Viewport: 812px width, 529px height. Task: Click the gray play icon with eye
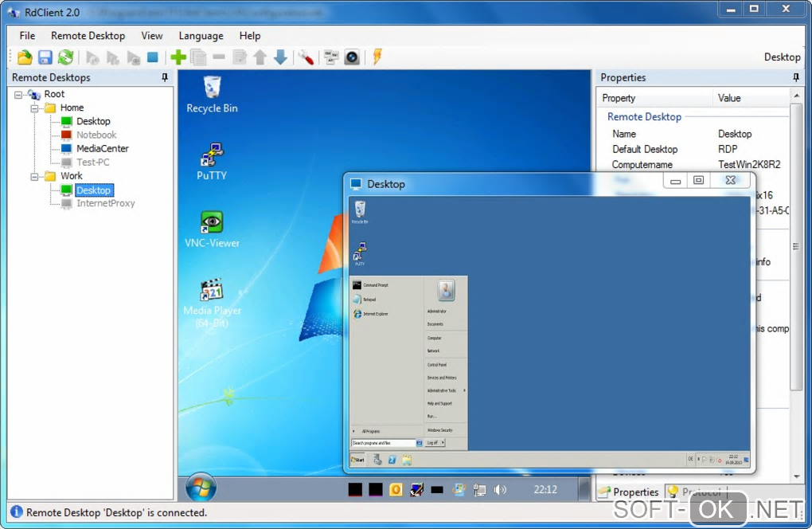point(133,57)
